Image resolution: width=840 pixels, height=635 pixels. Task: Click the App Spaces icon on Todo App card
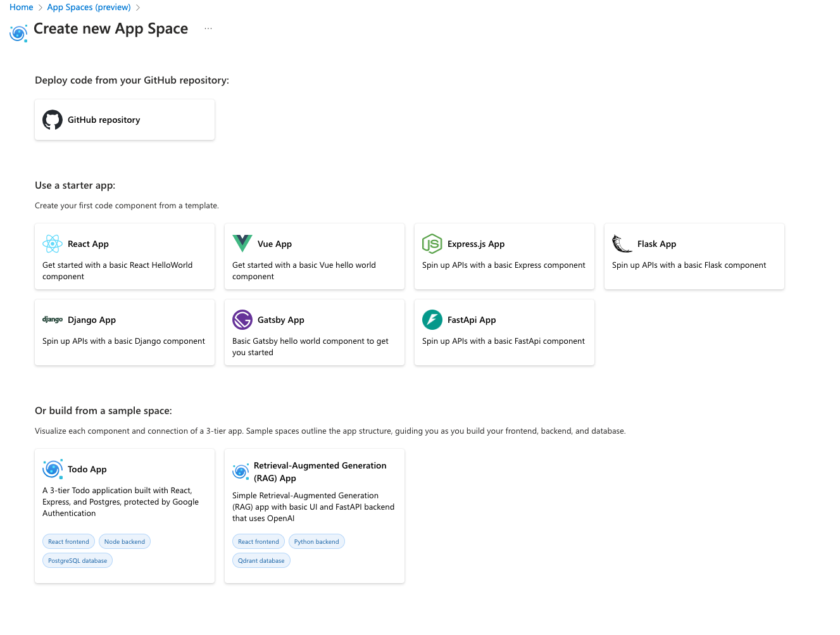(x=53, y=468)
